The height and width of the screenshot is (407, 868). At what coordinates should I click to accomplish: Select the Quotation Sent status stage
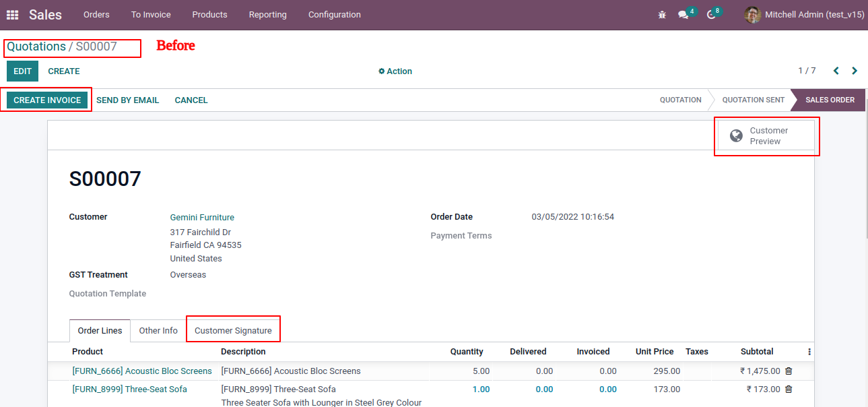pos(753,100)
